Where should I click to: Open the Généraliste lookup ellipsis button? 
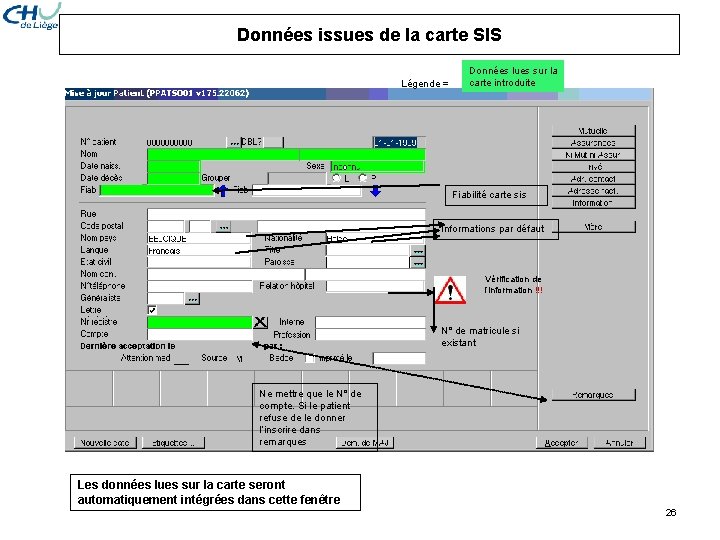point(192,299)
